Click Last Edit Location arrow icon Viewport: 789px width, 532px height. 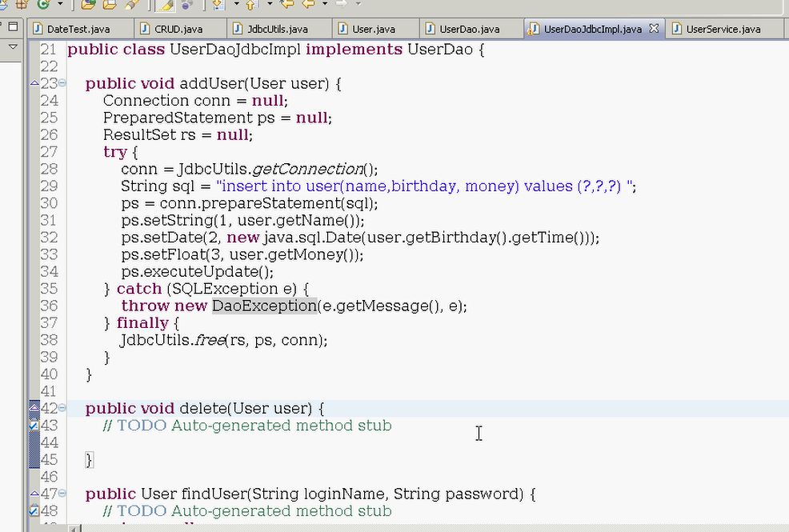(x=286, y=4)
